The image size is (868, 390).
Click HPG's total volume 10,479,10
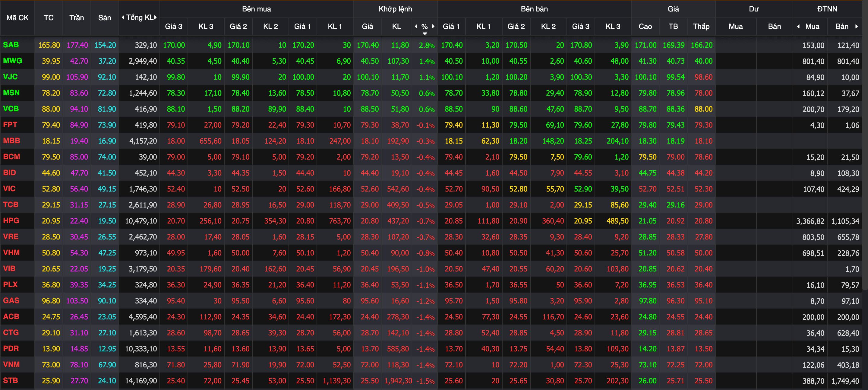[140, 221]
